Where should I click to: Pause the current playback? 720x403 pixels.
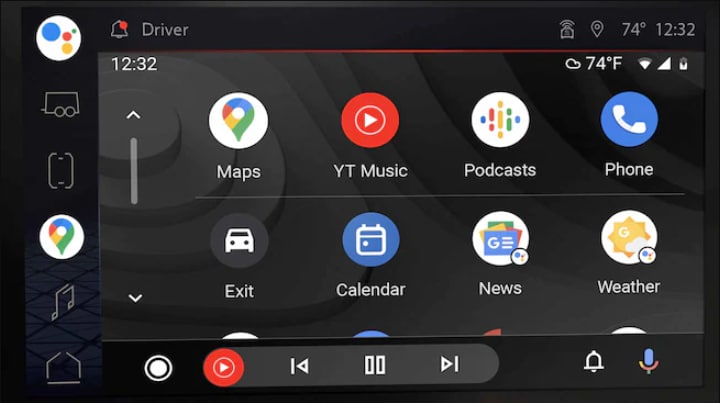point(375,365)
